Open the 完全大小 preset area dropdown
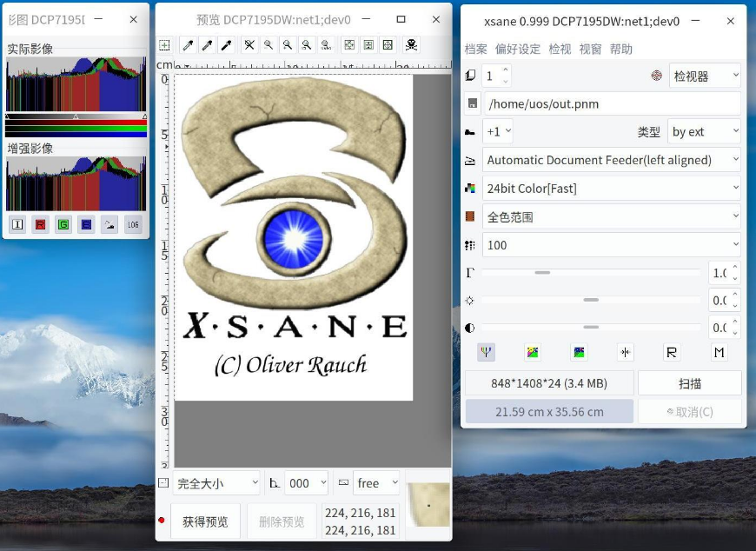This screenshot has height=551, width=756. pyautogui.click(x=216, y=483)
